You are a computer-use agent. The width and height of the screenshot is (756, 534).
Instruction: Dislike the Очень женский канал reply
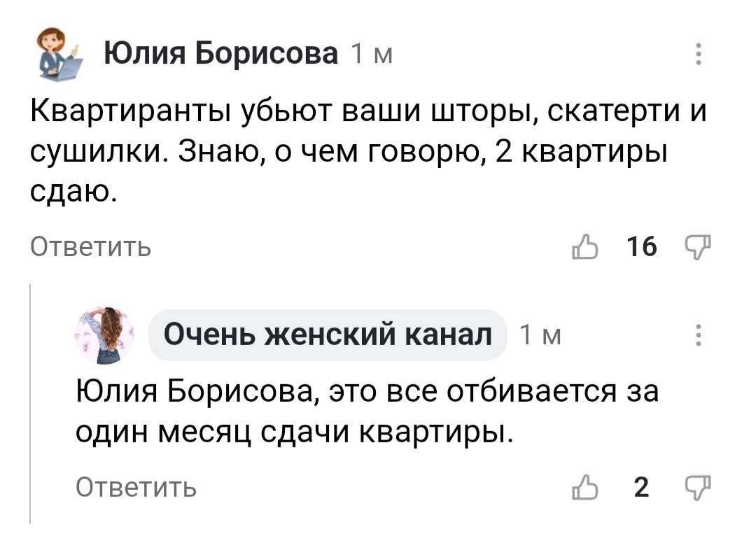click(x=698, y=487)
